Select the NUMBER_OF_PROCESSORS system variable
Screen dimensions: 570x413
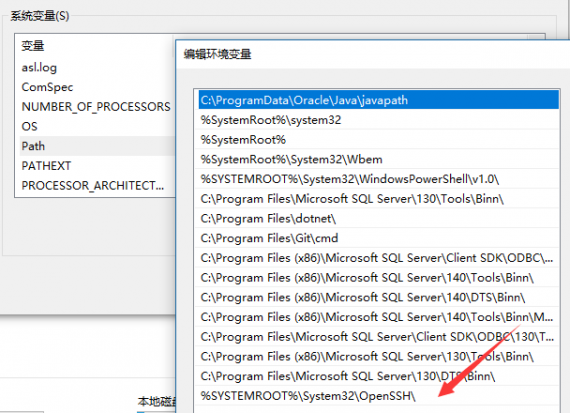click(x=97, y=107)
